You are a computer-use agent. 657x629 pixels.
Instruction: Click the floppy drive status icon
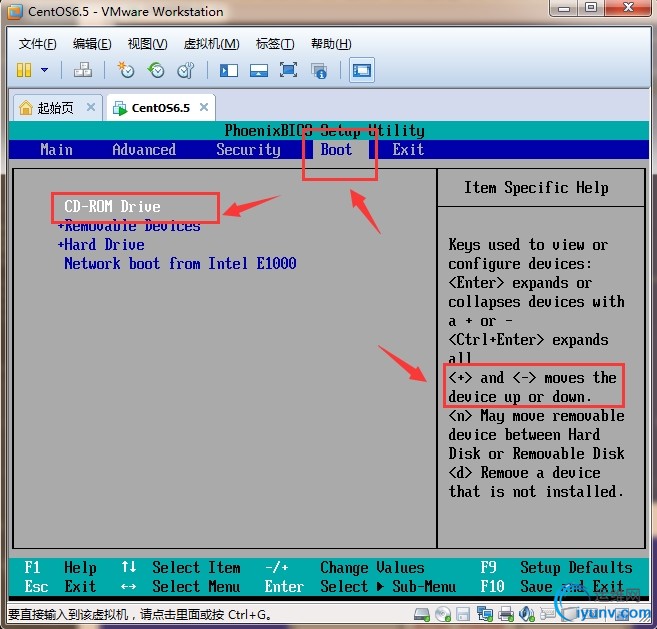pyautogui.click(x=463, y=615)
